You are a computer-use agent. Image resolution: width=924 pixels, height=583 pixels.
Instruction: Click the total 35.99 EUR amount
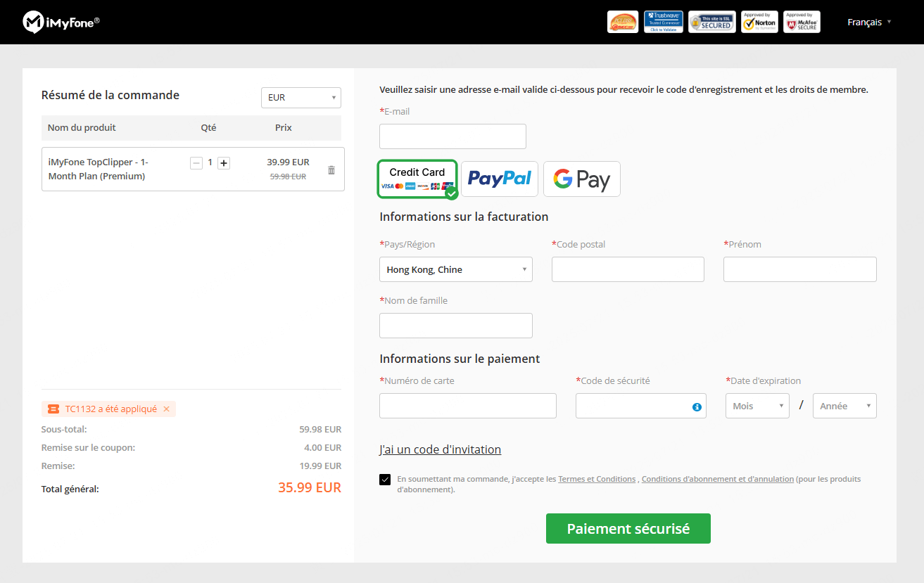pyautogui.click(x=310, y=487)
